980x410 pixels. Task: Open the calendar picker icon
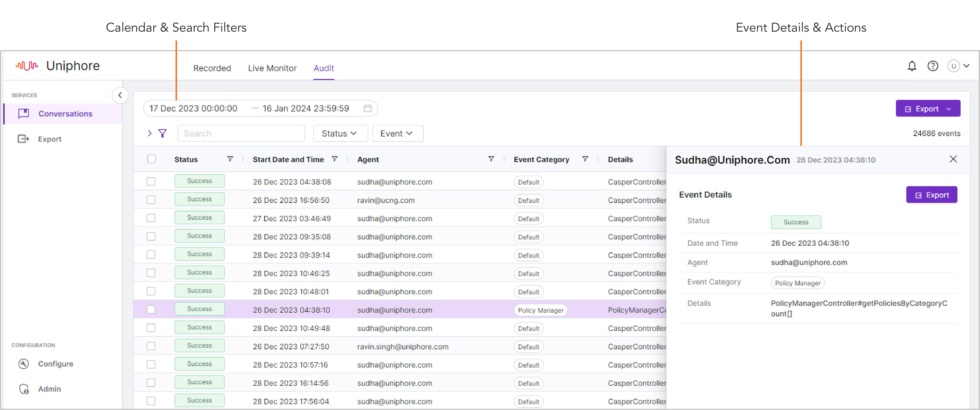click(368, 109)
